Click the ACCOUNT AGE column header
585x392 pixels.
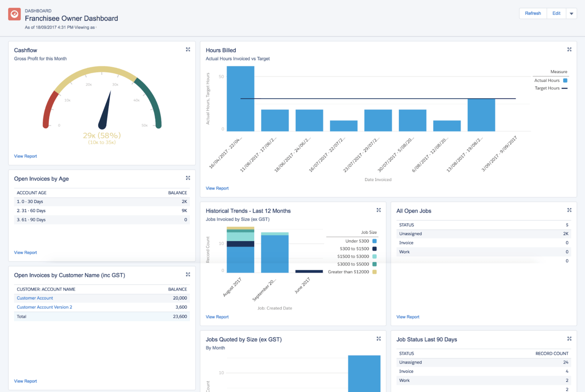pos(31,193)
